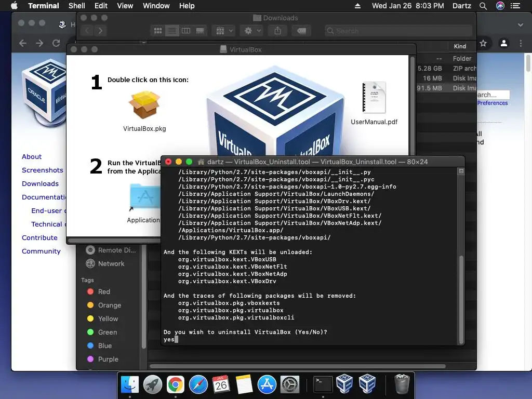Click the Terminal split pane icon

(x=461, y=171)
